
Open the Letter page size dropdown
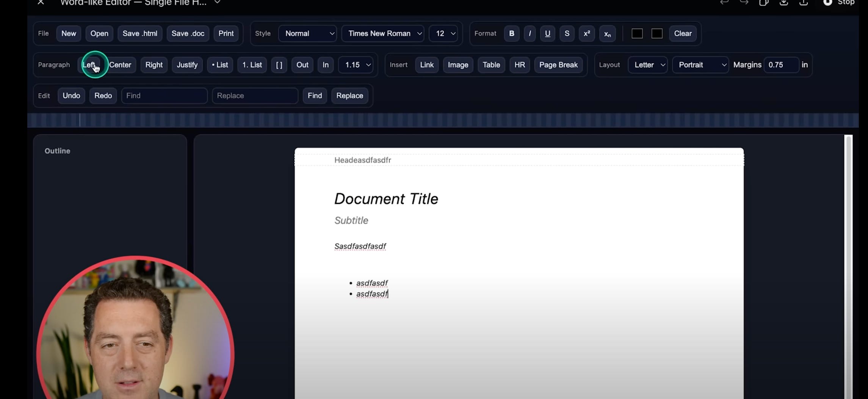pyautogui.click(x=648, y=65)
